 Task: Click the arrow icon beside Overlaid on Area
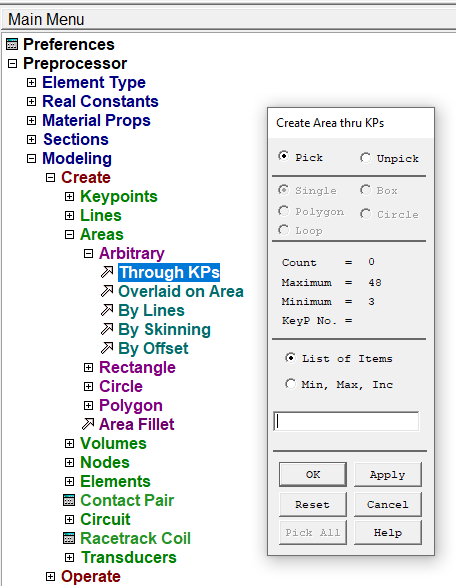tap(107, 291)
